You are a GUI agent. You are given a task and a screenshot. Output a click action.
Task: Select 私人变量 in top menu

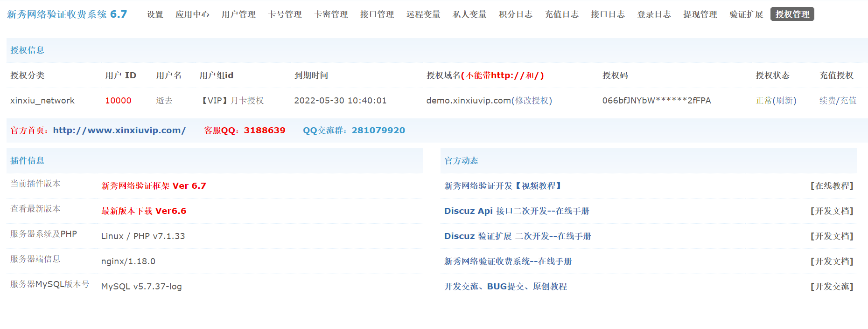point(469,14)
